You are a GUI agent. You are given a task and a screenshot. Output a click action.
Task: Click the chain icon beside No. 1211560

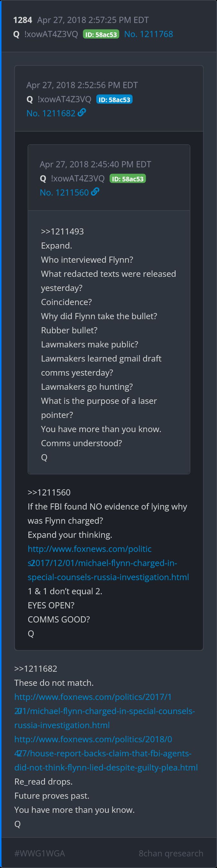coord(95,192)
